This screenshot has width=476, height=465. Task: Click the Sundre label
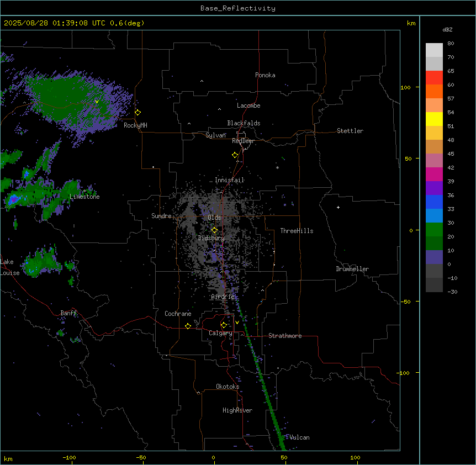click(x=161, y=216)
